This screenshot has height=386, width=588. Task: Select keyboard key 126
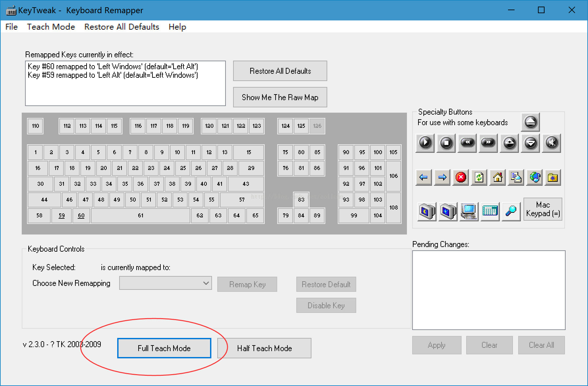click(317, 126)
